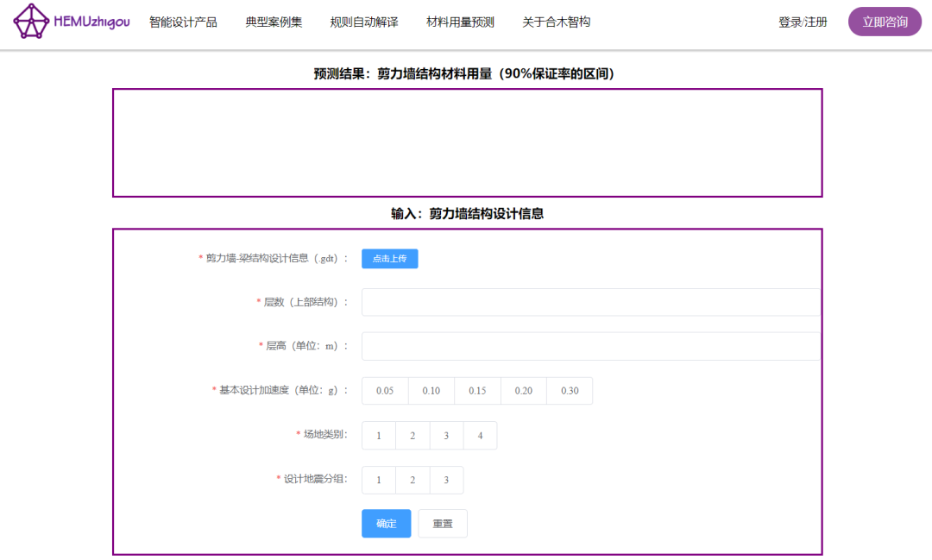The height and width of the screenshot is (560, 932).
Task: Select 设计地震分组 option 2
Action: pos(412,481)
